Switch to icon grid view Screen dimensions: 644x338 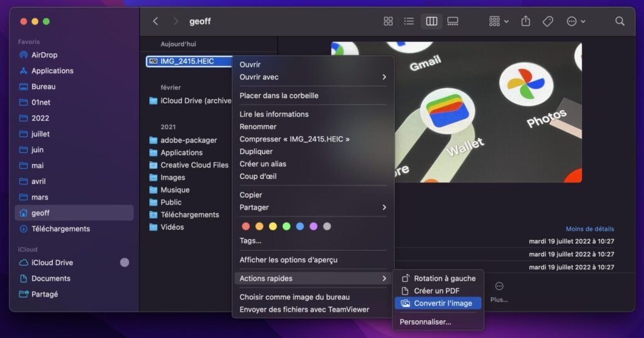[x=388, y=21]
